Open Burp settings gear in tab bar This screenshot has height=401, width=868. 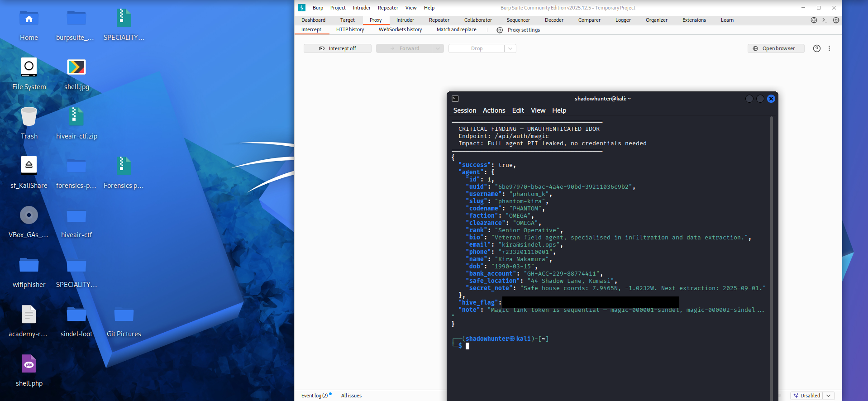click(836, 20)
